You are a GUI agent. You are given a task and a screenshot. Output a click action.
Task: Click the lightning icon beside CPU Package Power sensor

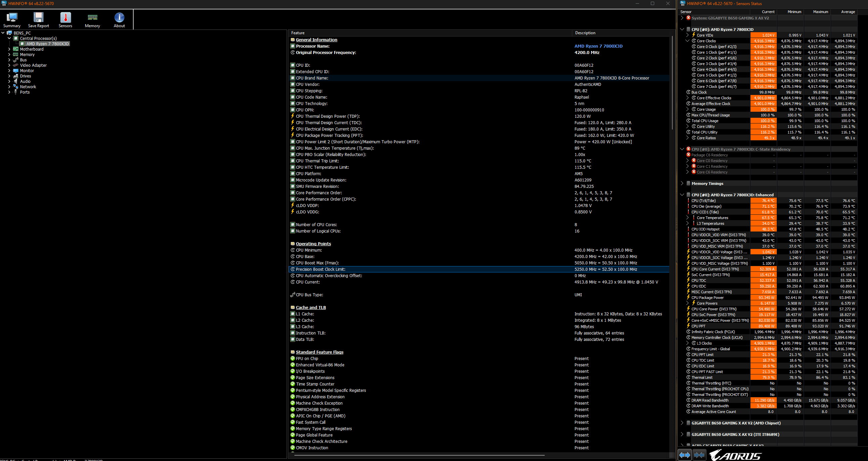pos(688,298)
